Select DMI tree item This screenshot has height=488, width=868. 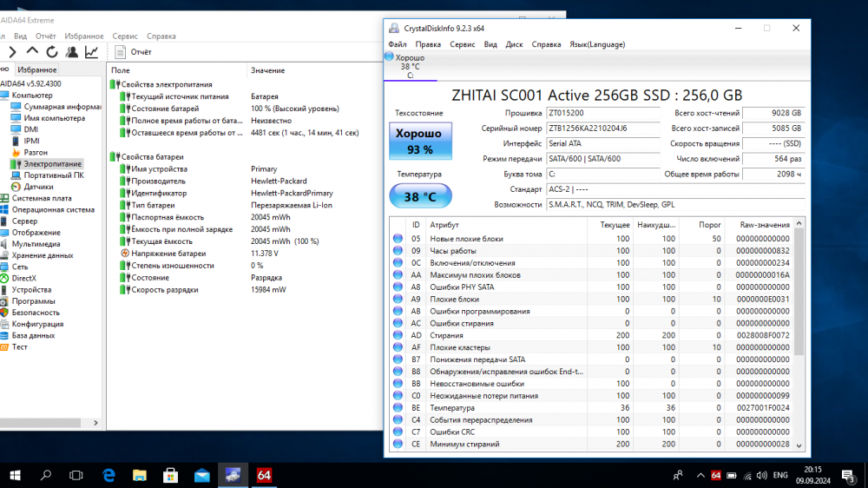tap(31, 129)
